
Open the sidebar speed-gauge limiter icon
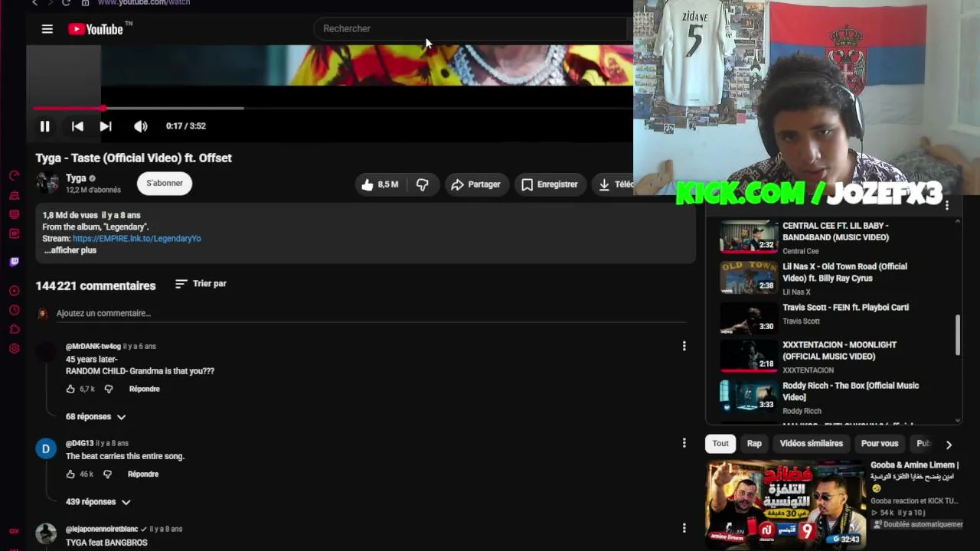click(14, 175)
